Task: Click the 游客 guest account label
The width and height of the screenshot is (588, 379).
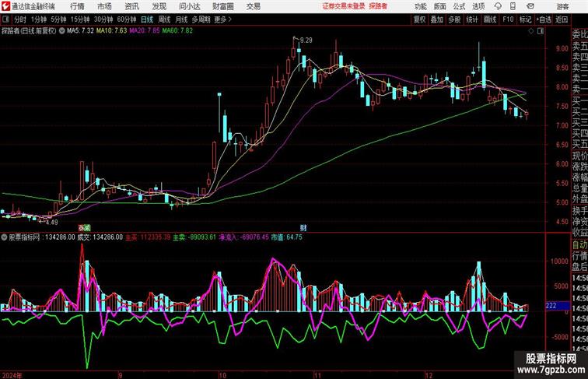Action: pos(562,6)
